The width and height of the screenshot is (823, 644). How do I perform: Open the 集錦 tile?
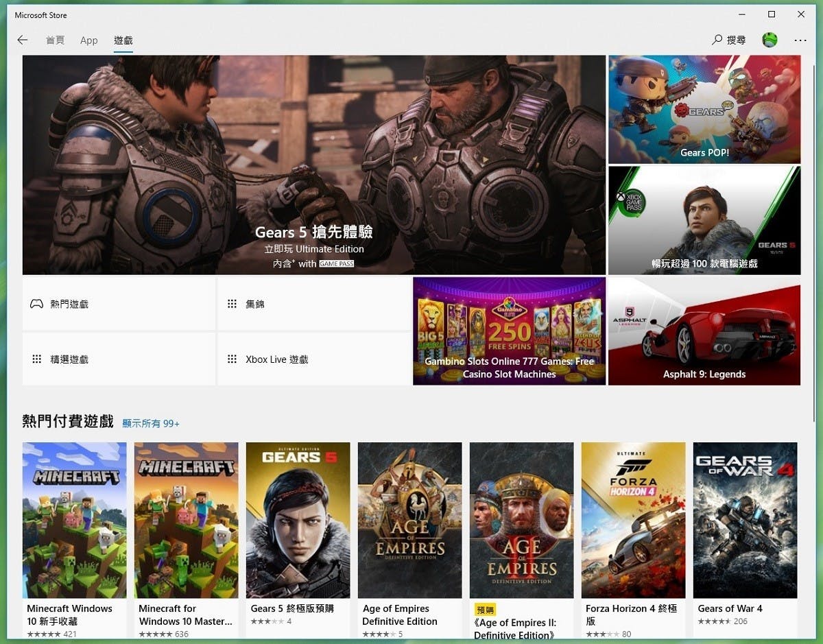[x=314, y=304]
